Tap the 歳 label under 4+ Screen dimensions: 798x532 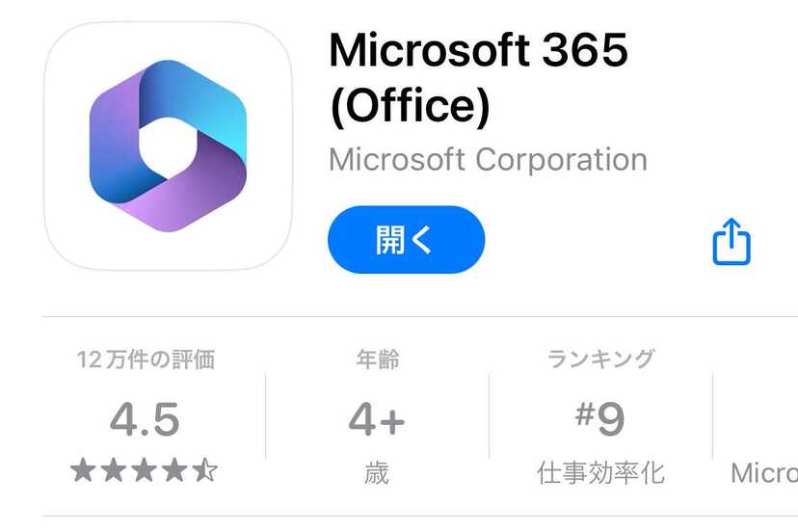[377, 473]
